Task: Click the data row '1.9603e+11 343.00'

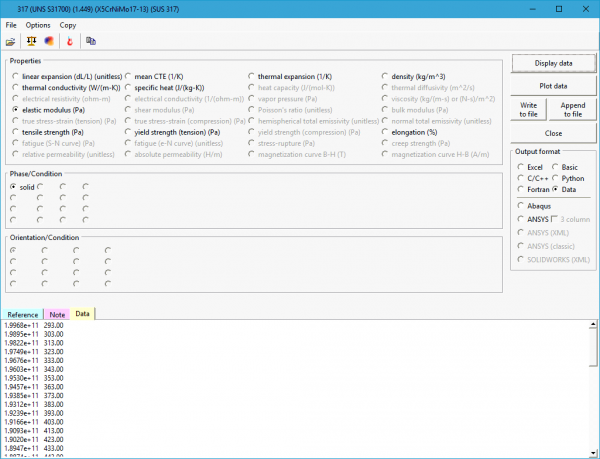Action: [x=34, y=369]
